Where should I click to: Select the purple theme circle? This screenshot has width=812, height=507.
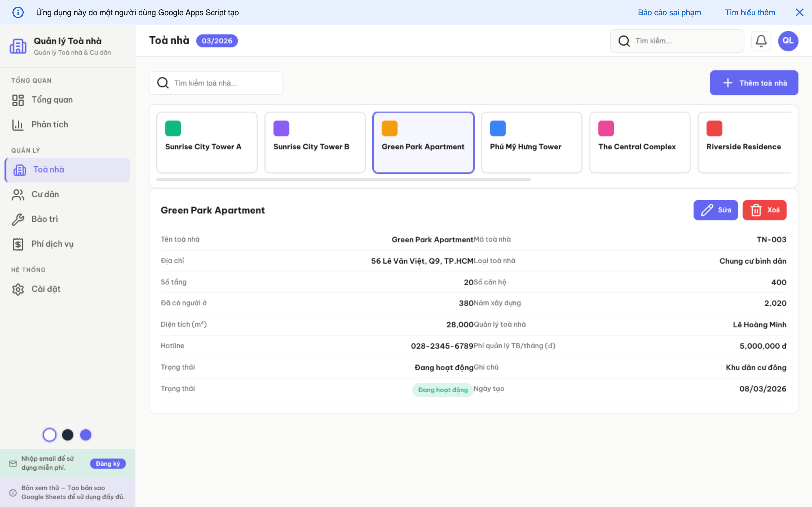pyautogui.click(x=85, y=435)
